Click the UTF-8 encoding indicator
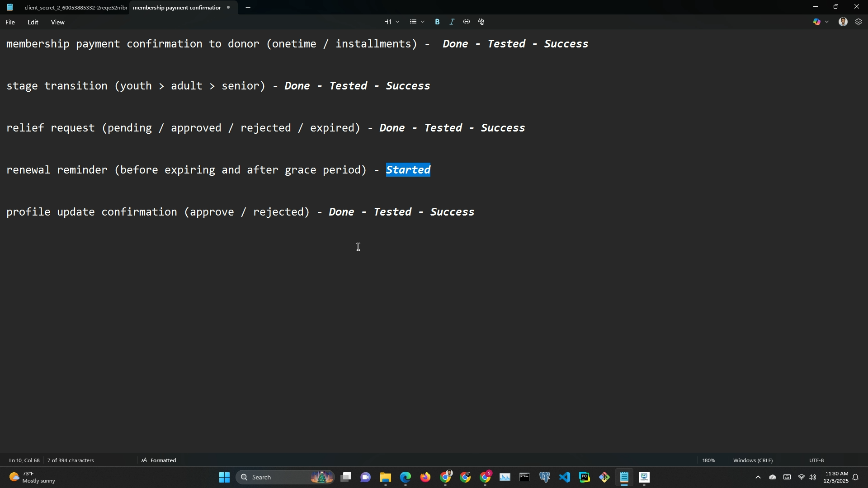Viewport: 868px width, 488px height. coord(816,460)
